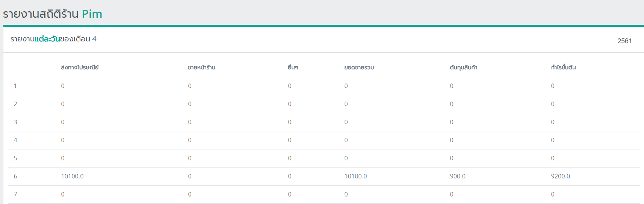Select the 9200.0 gross profit value
The width and height of the screenshot is (644, 204).
[560, 177]
